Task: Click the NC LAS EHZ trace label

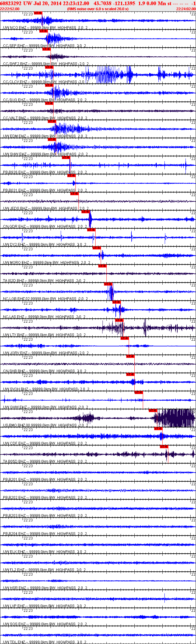Action: pyautogui.click(x=44, y=317)
